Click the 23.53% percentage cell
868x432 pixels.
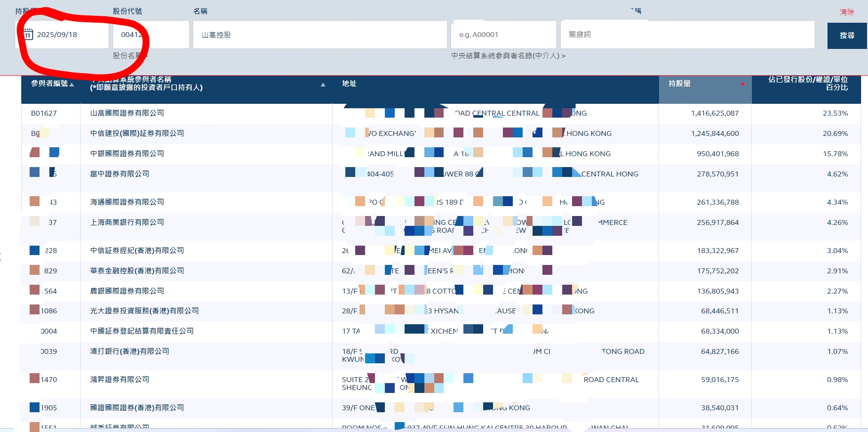[835, 113]
